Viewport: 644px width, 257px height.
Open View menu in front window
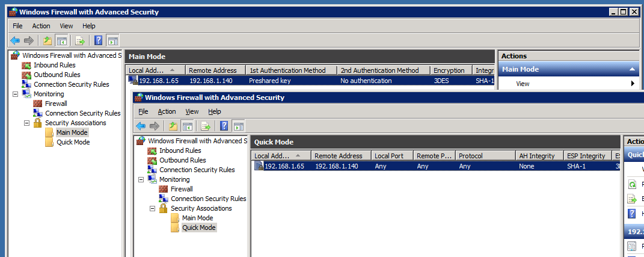(192, 111)
